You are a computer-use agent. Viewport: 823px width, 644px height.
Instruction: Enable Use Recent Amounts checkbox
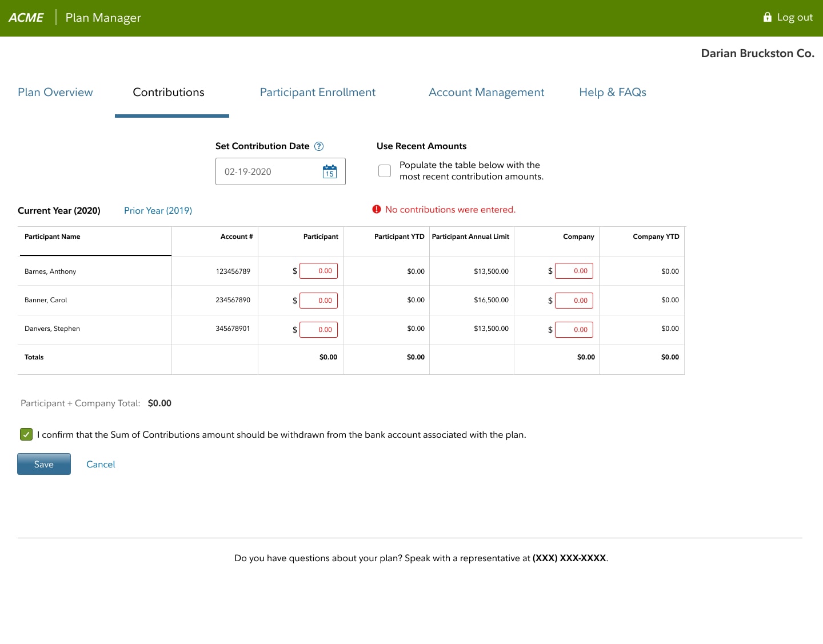click(385, 171)
